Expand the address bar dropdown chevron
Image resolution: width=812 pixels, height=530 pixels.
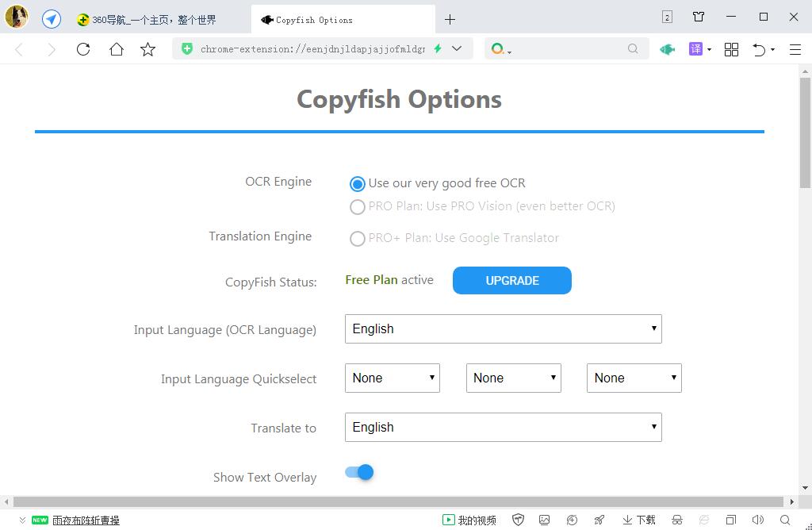[x=457, y=48]
